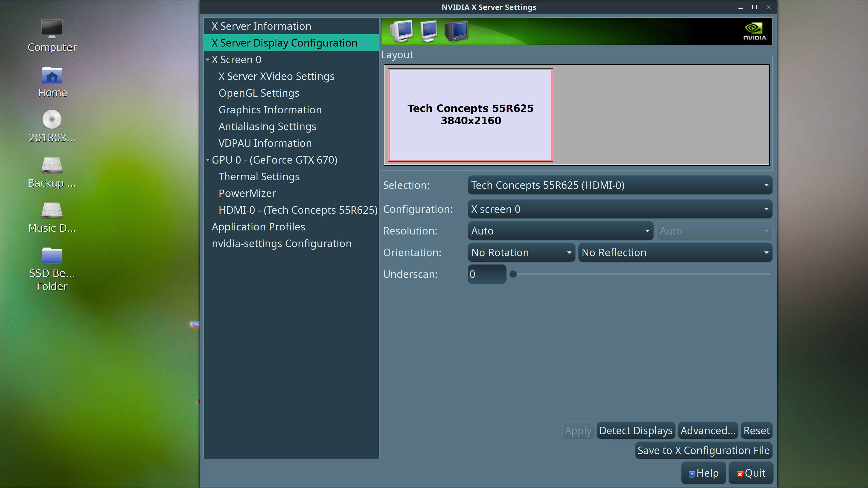Click the Underscan slider handle
This screenshot has height=488, width=868.
513,274
